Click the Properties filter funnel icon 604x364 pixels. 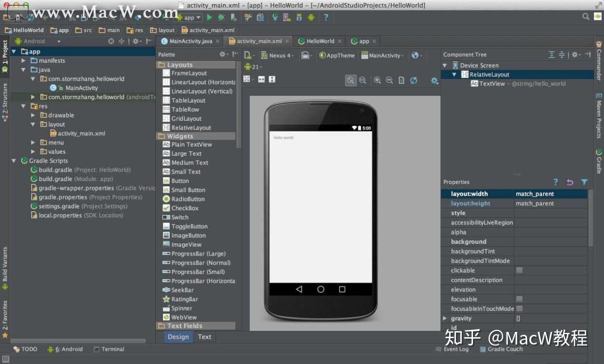pos(584,182)
